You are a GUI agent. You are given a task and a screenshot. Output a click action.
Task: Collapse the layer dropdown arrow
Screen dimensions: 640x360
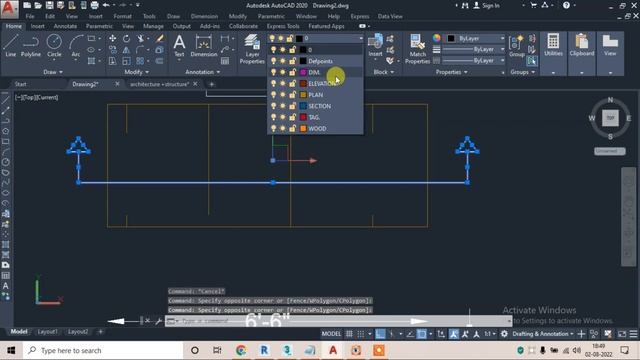[x=361, y=38]
